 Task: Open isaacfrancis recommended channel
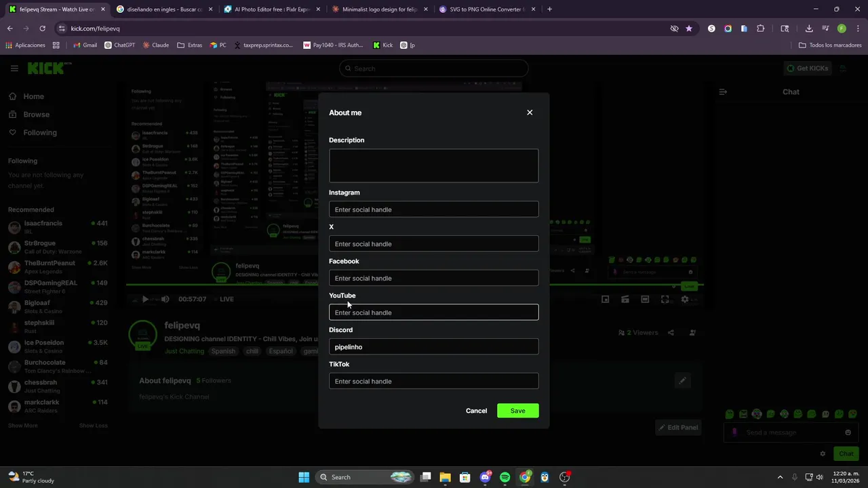click(58, 227)
